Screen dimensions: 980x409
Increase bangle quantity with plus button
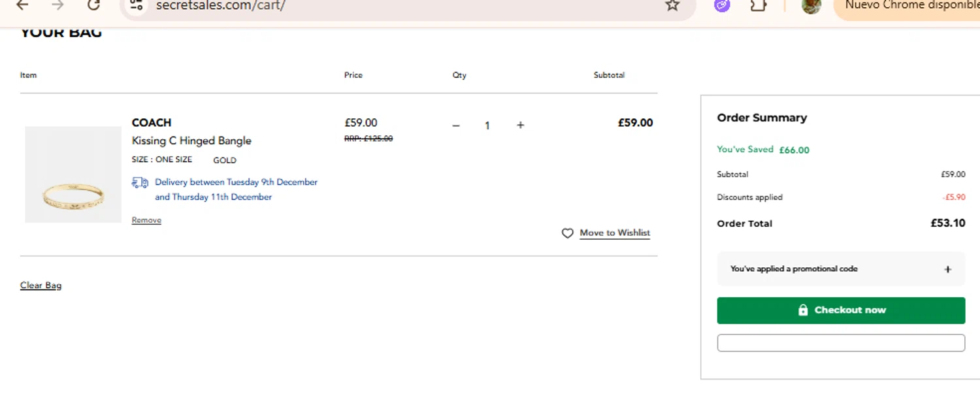click(520, 125)
